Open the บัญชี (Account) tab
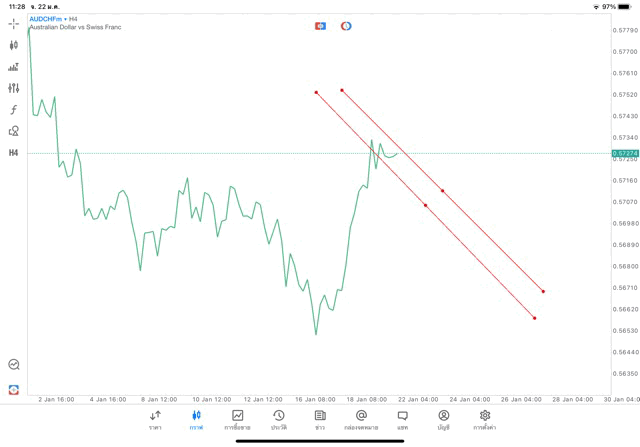Image resolution: width=640 pixels, height=447 pixels. tap(443, 419)
